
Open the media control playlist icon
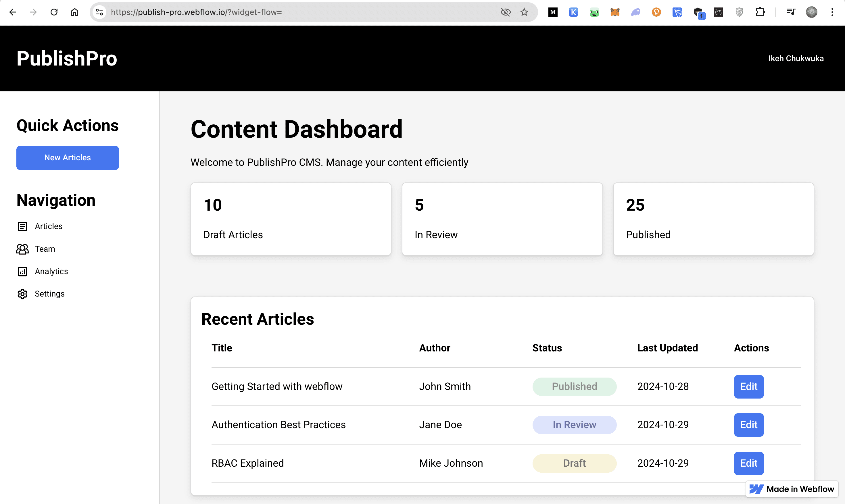coord(791,12)
